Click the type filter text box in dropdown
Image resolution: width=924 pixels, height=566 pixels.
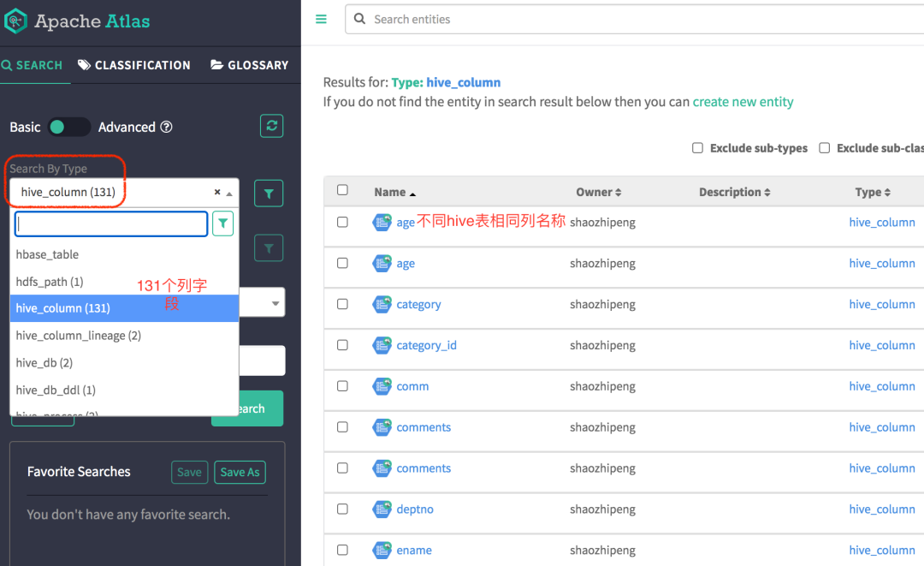coord(111,224)
